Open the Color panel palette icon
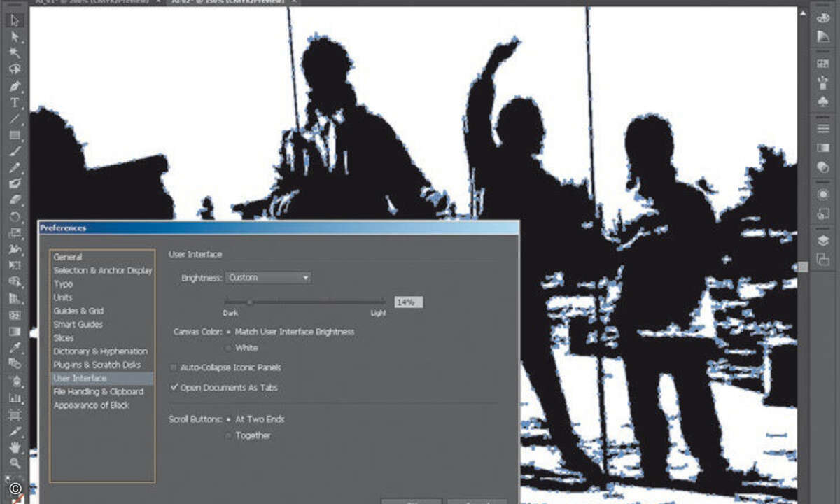 click(823, 20)
